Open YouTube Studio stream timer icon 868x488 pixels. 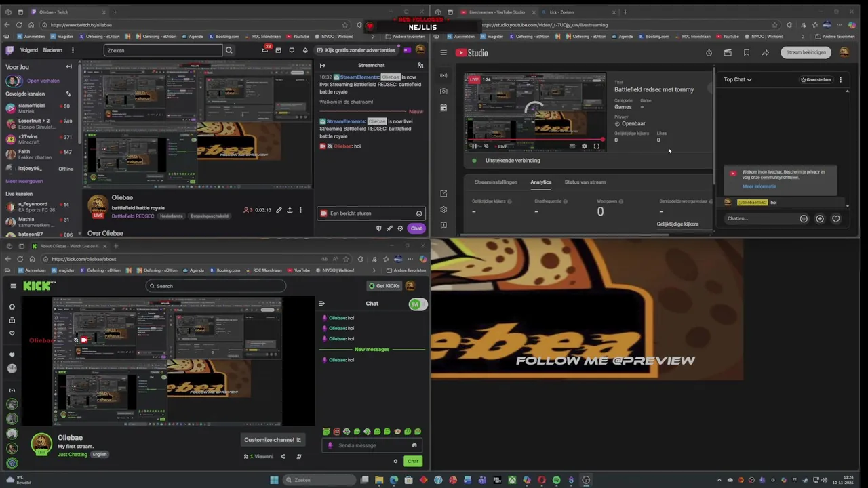[x=709, y=52]
